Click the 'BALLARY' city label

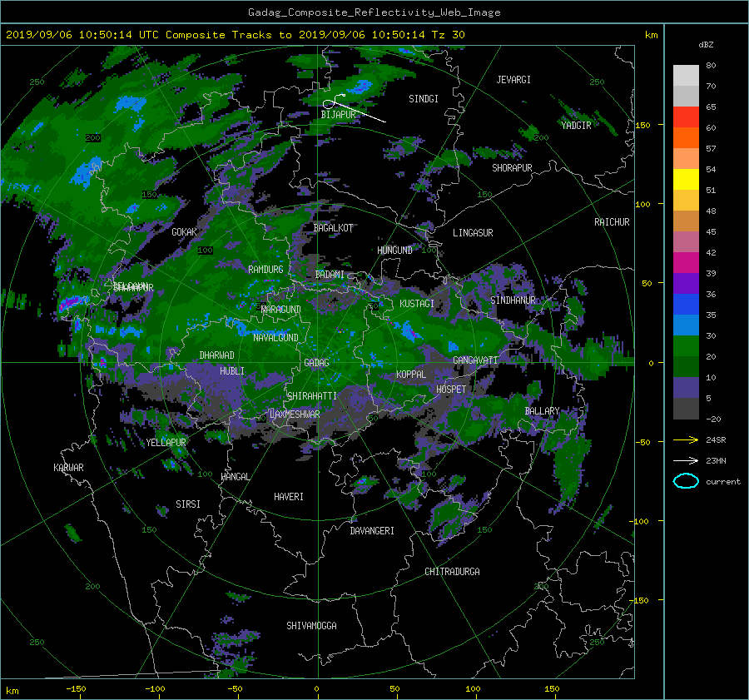tap(542, 411)
